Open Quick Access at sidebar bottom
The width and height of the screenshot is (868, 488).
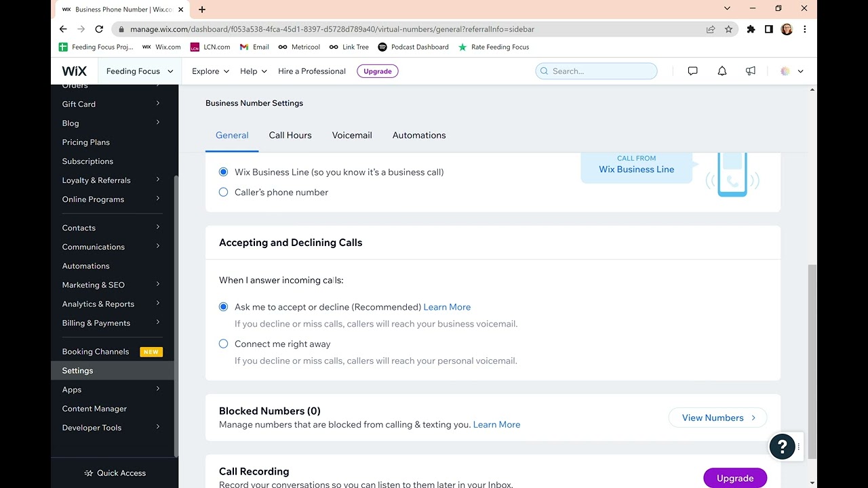(115, 473)
